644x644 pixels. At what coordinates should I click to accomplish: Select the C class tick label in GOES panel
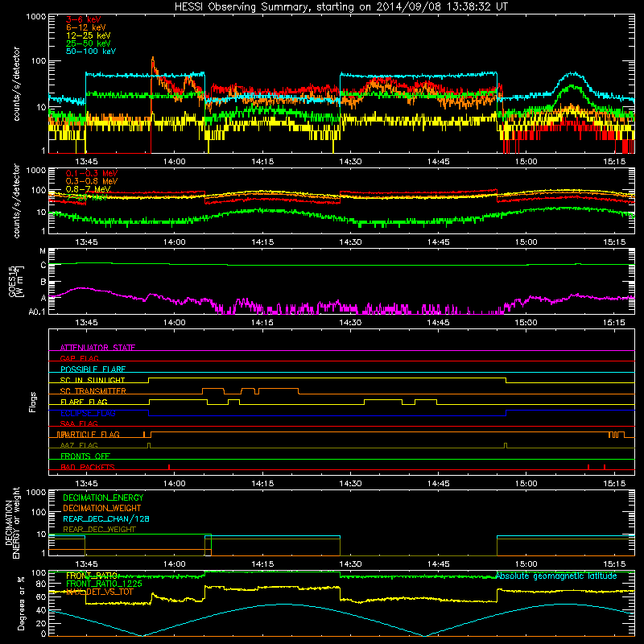point(43,266)
